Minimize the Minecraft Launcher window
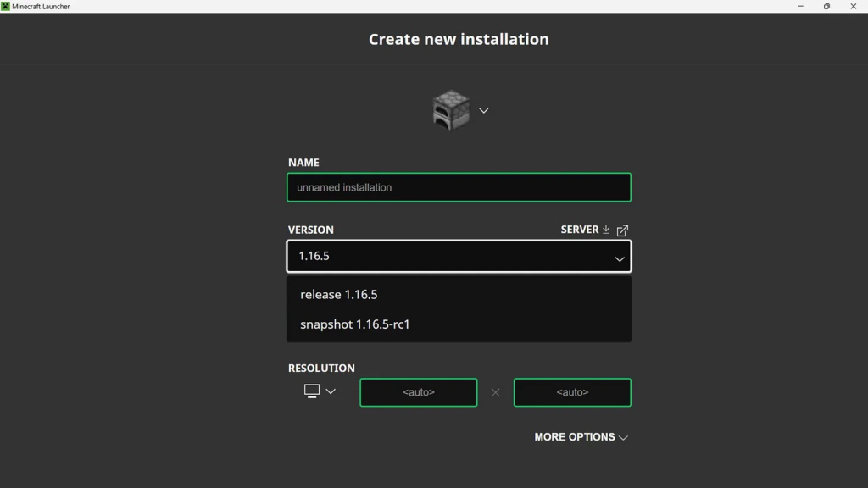The width and height of the screenshot is (868, 488). [800, 6]
